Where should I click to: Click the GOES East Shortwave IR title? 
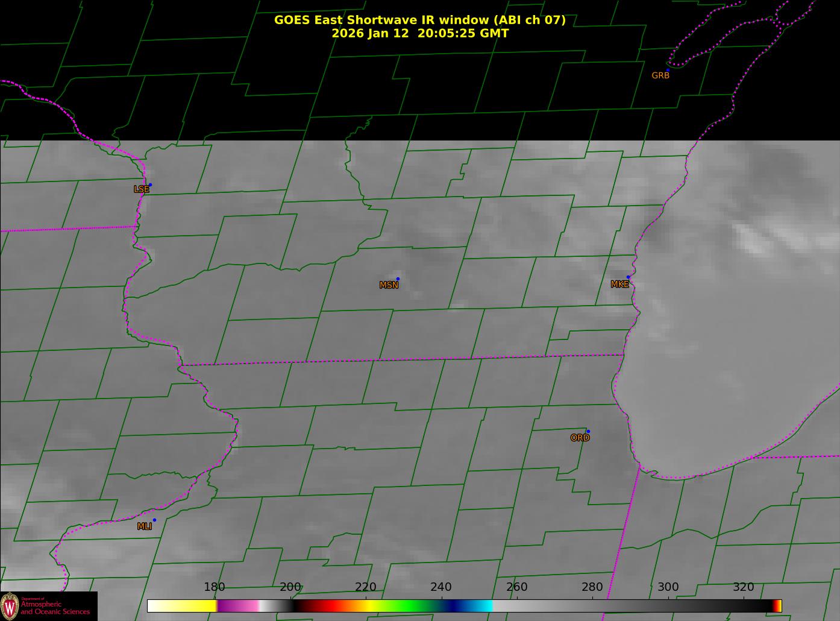[419, 20]
